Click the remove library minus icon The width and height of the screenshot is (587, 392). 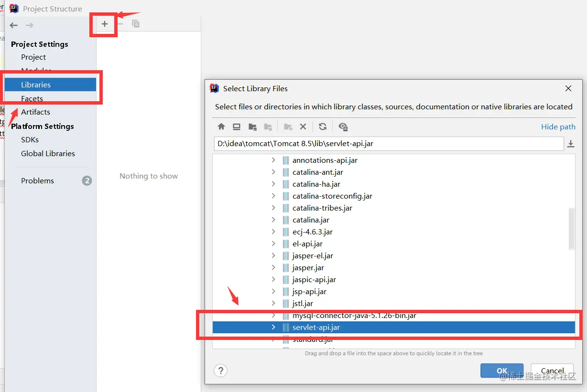(120, 24)
